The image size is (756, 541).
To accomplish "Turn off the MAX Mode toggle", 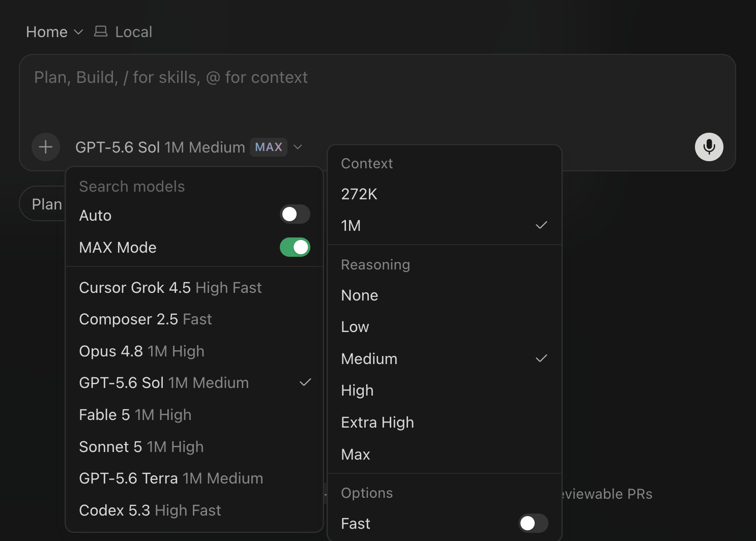I will pos(295,247).
